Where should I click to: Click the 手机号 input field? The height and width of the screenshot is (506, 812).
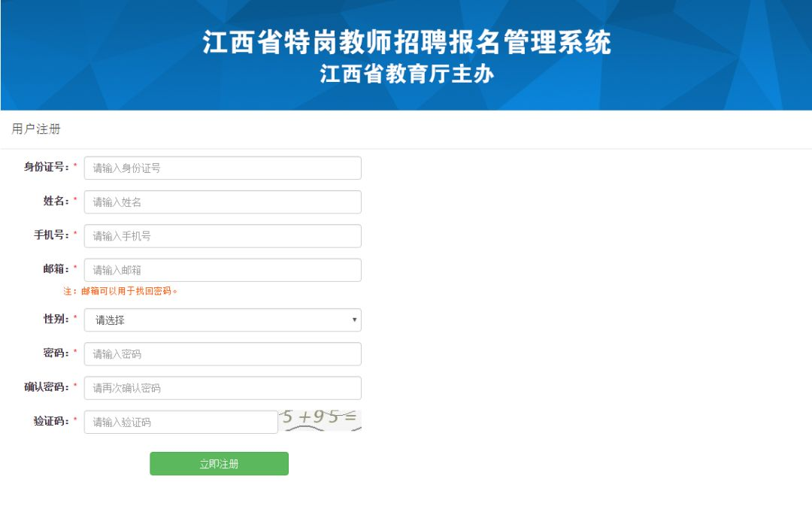click(x=222, y=235)
